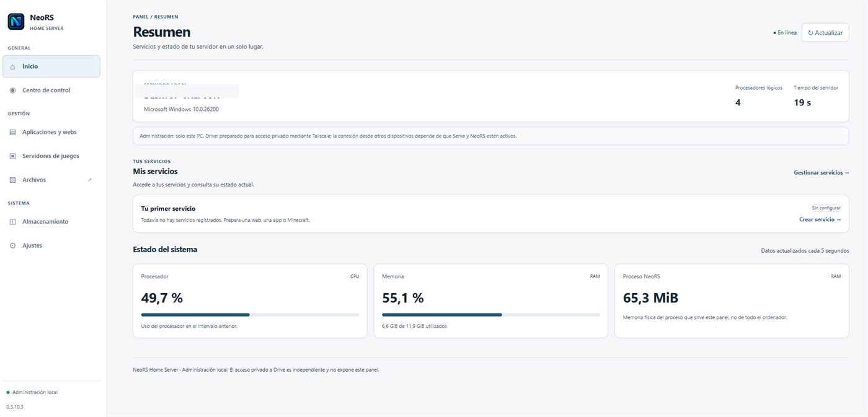Open Centro de control in sidebar
868x417 pixels.
pyautogui.click(x=51, y=90)
